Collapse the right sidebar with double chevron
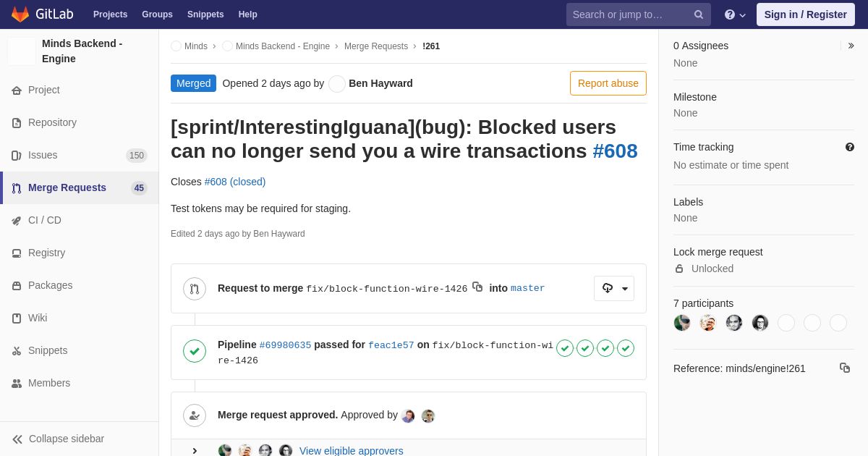Screen dimensions: 868x456 click(x=851, y=46)
